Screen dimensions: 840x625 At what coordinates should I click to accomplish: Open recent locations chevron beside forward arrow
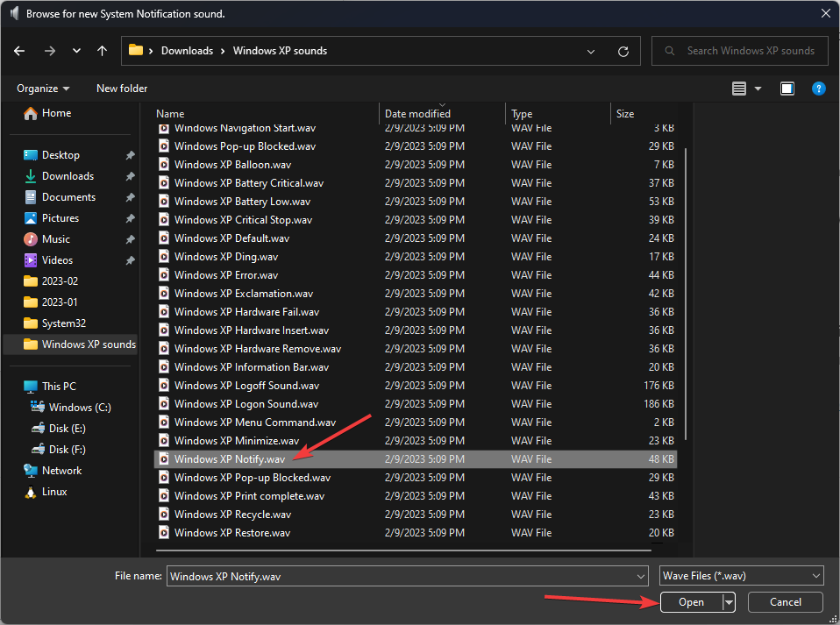coord(76,51)
